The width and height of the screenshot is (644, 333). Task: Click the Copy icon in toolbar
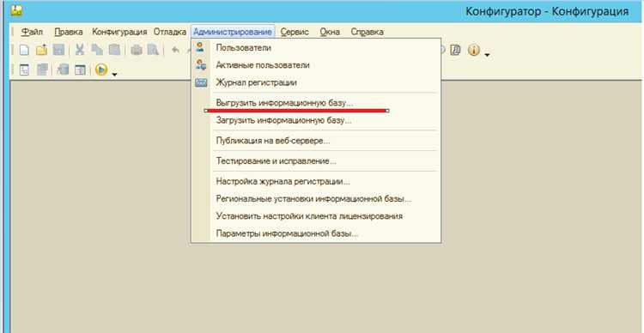coord(97,50)
